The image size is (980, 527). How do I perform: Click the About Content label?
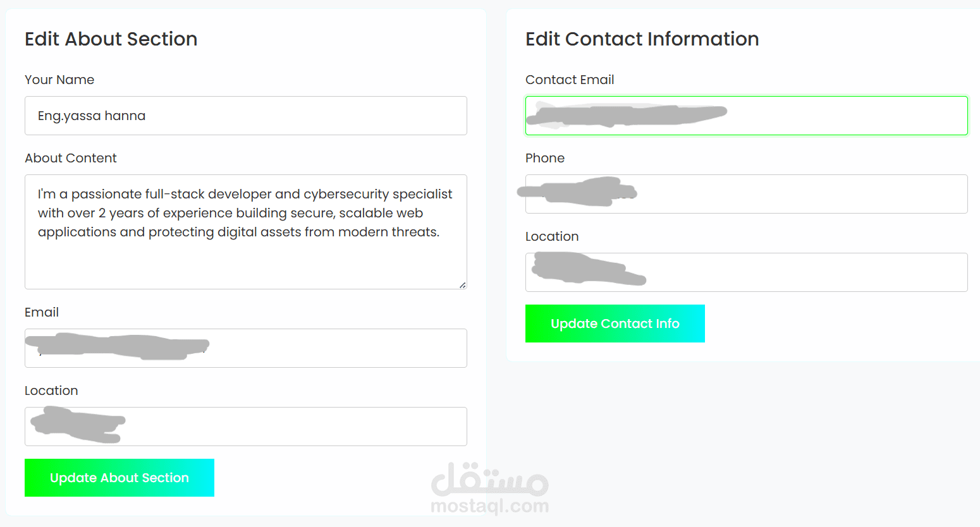71,158
